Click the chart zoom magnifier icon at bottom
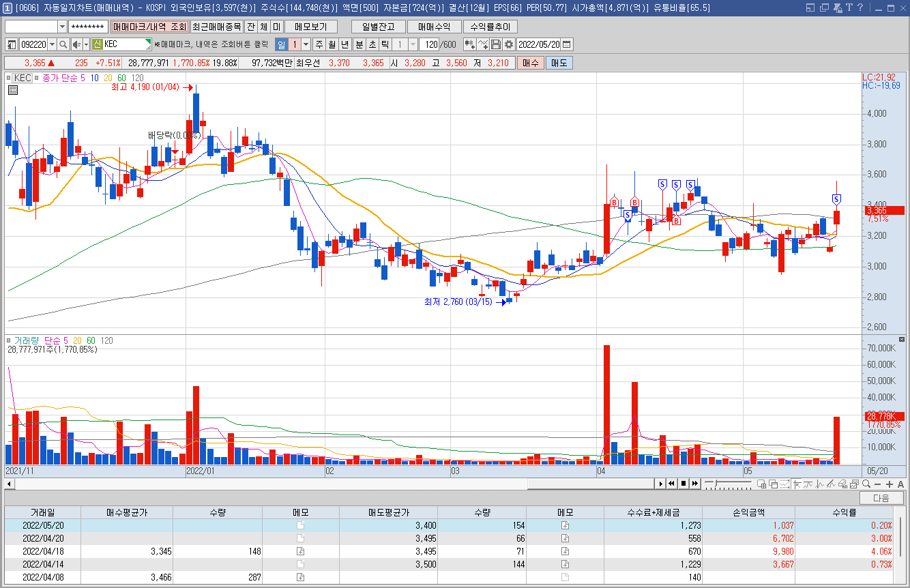 click(868, 484)
